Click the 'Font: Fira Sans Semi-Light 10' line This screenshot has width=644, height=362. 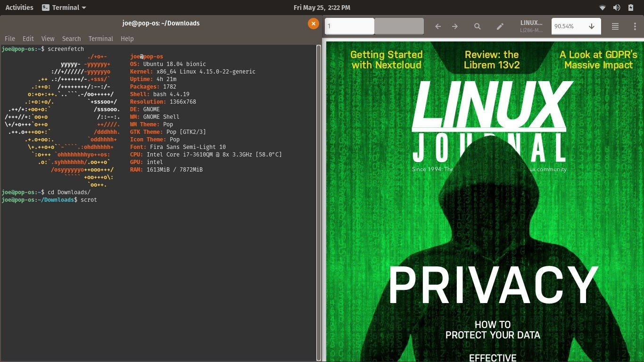tap(178, 147)
